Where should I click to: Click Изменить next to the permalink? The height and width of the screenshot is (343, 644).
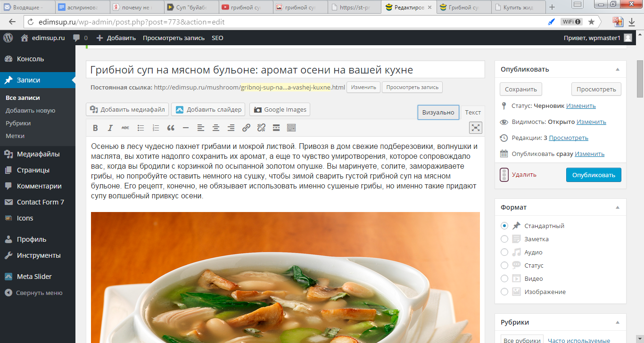click(x=363, y=87)
